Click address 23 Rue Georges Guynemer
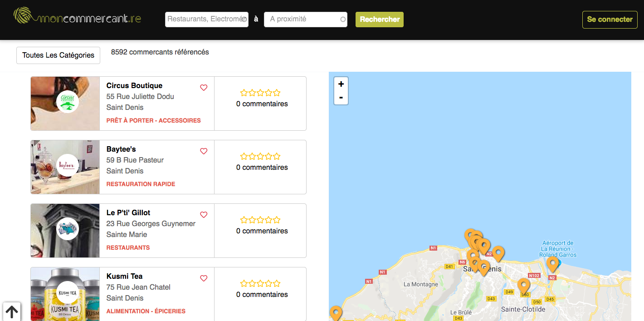Image resolution: width=644 pixels, height=321 pixels. [x=151, y=224]
